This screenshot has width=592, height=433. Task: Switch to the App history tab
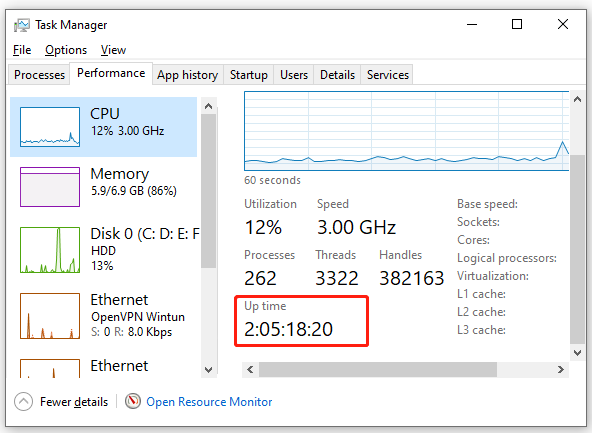coord(188,75)
